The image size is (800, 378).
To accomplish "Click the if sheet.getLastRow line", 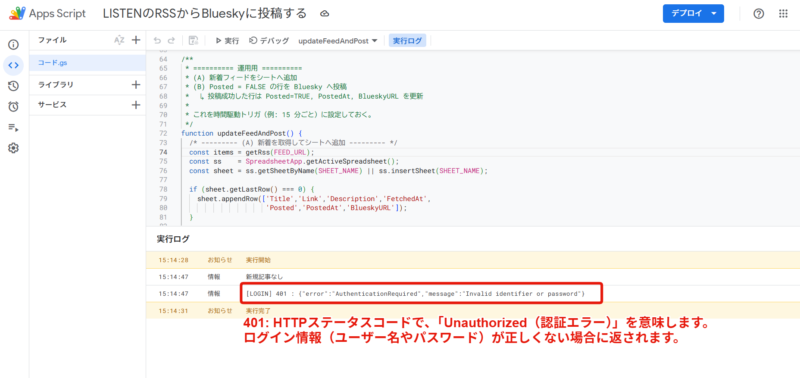I will pyautogui.click(x=252, y=189).
